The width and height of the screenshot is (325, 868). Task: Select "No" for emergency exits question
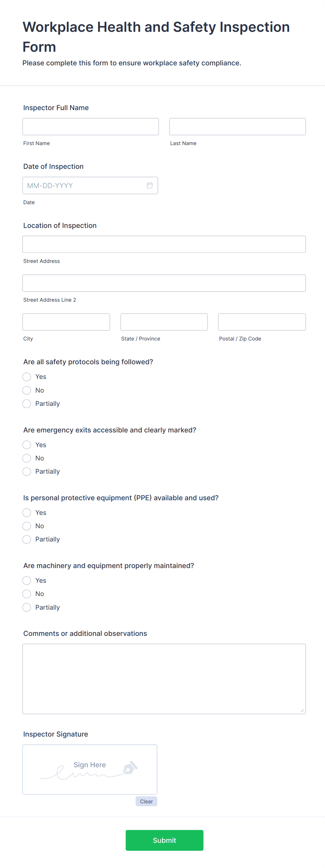(x=27, y=458)
